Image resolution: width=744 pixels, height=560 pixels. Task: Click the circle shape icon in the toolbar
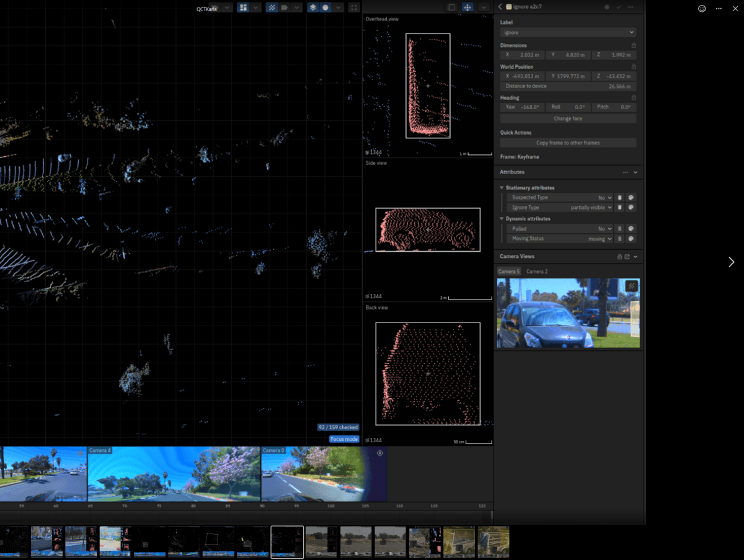325,7
